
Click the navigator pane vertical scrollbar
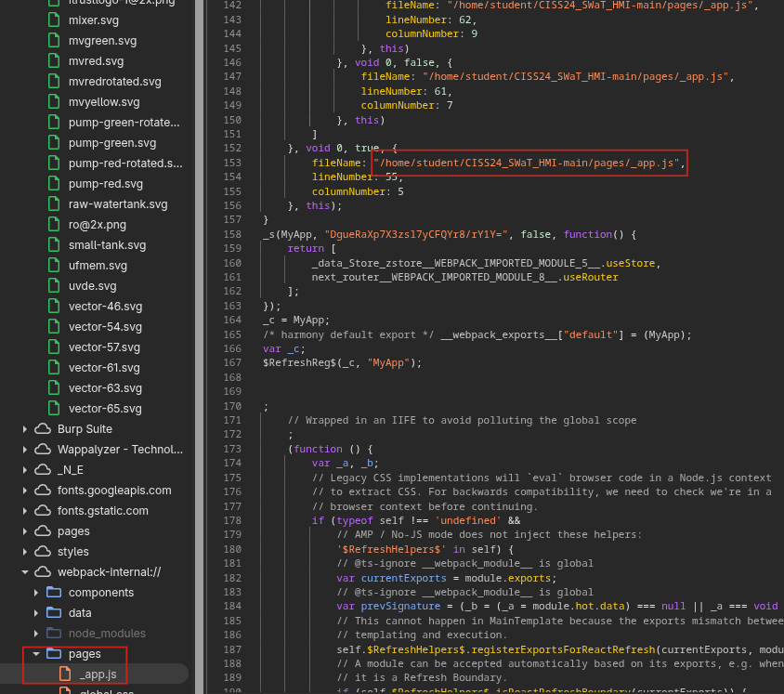(200, 347)
